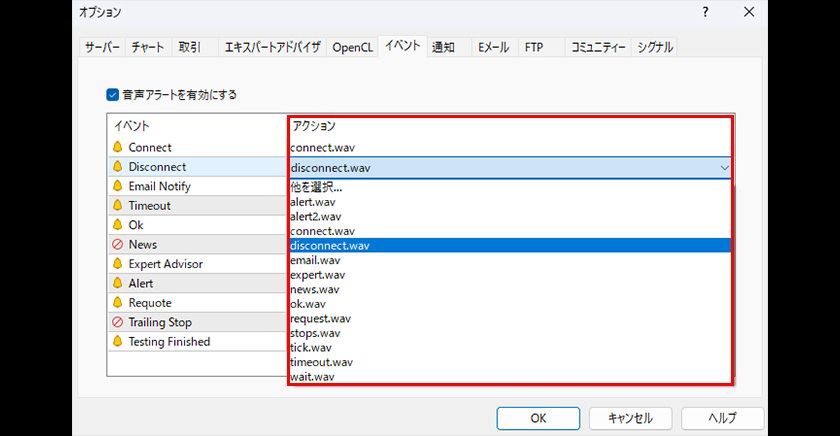Open the エキスパートアドバイザ tab
840x436 pixels.
point(272,47)
